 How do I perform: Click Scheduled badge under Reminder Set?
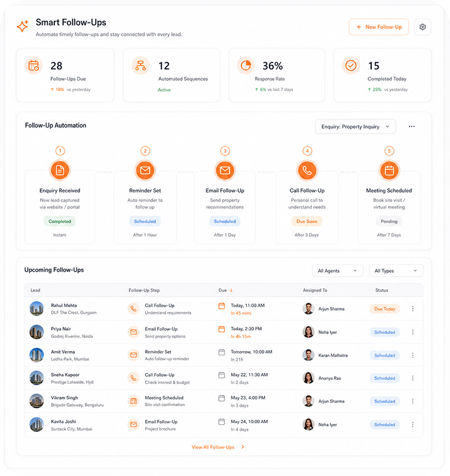pos(145,222)
